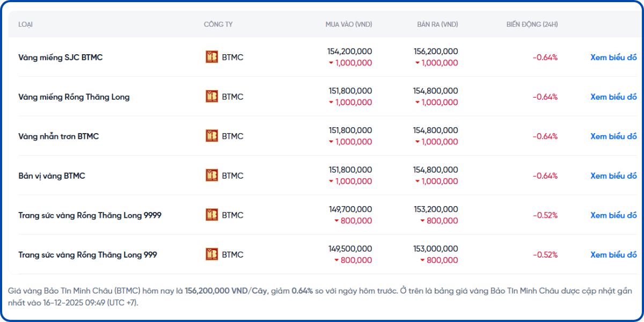Image resolution: width=644 pixels, height=322 pixels.
Task: Select the Vàng miếng SJC BTMC product name
Action: point(60,57)
